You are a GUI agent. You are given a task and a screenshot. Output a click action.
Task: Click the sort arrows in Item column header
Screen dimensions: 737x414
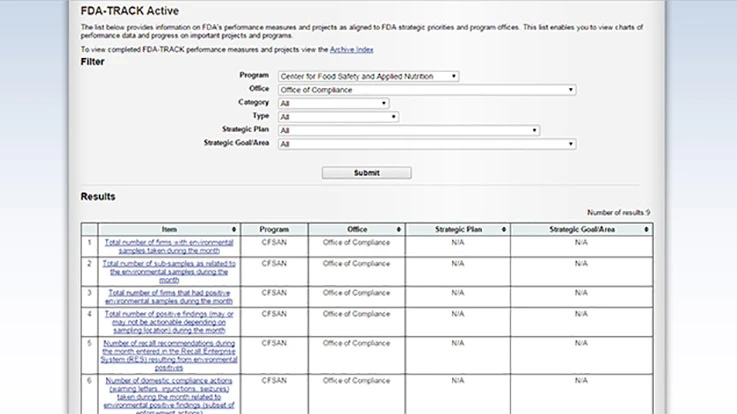tap(234, 230)
